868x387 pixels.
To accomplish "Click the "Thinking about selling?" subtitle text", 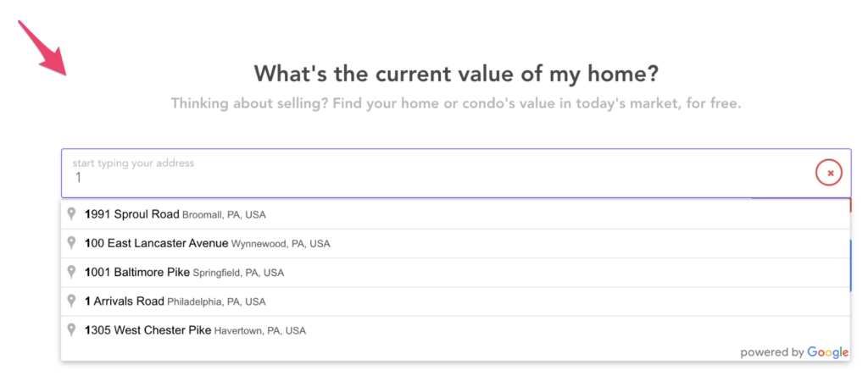I will tap(456, 103).
